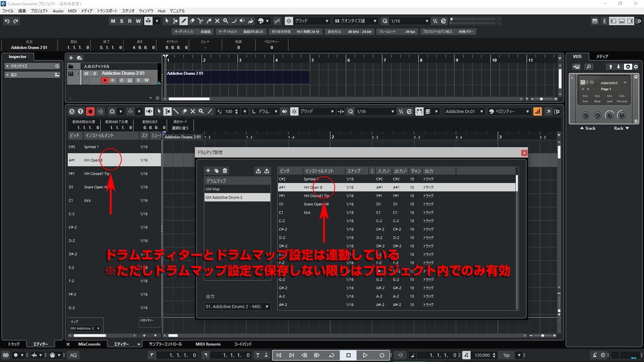Open the GM Addictive 2 map dropdown
The height and width of the screenshot is (362, 644).
[85, 328]
